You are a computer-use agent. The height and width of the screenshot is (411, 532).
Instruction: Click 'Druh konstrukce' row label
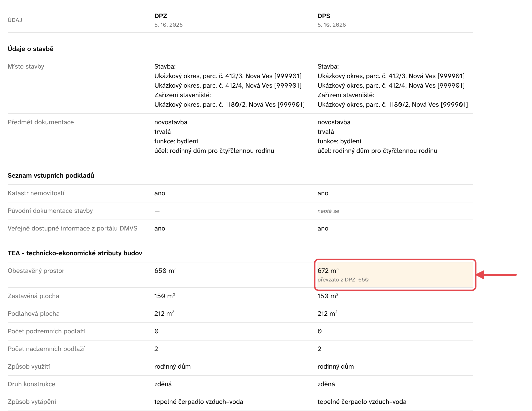click(31, 384)
